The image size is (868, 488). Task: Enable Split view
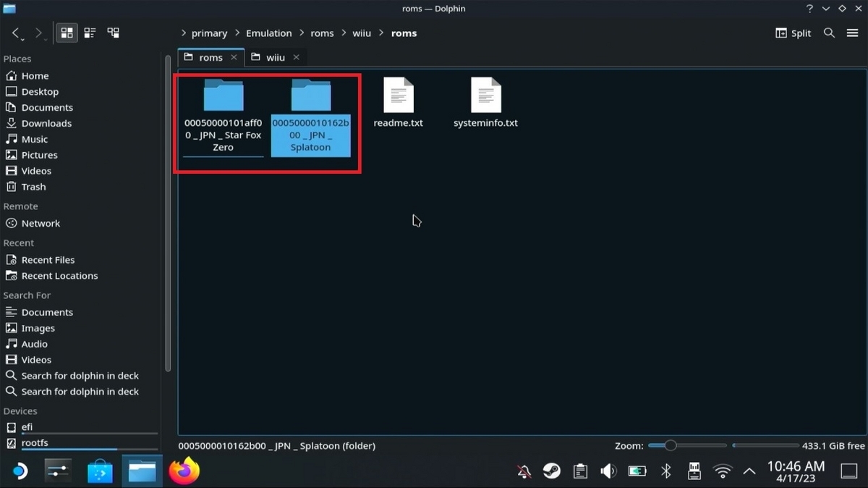click(x=793, y=33)
